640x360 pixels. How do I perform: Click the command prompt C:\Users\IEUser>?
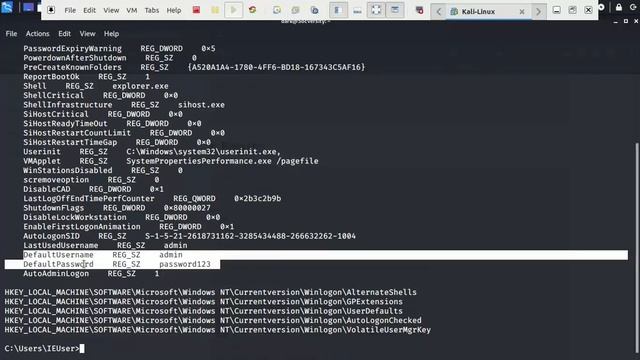click(x=42, y=349)
